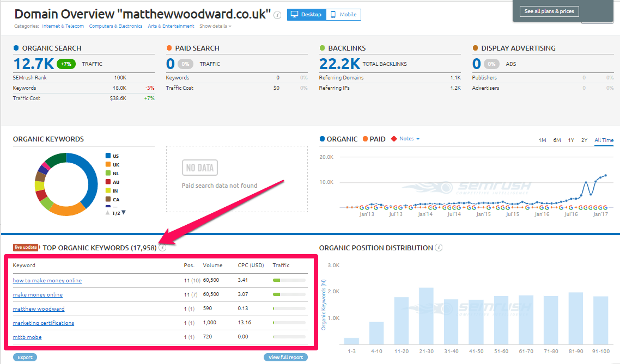Click traffic bar for 'marketing certifications' row
620x364 pixels.
(x=289, y=323)
